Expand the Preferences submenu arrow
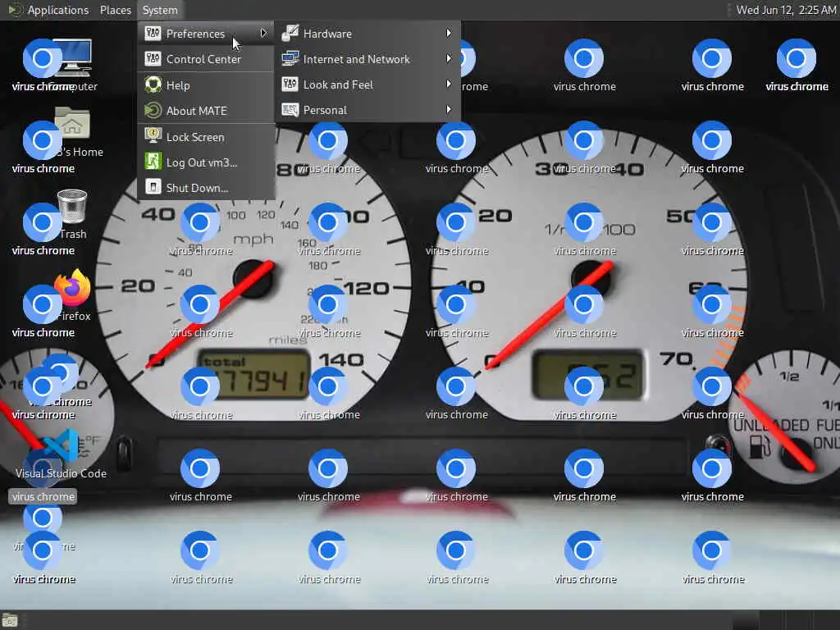Screen dimensions: 840x630 coord(263,33)
